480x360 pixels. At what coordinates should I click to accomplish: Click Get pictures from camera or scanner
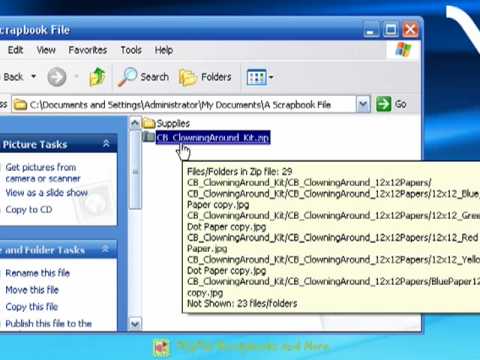click(x=43, y=173)
